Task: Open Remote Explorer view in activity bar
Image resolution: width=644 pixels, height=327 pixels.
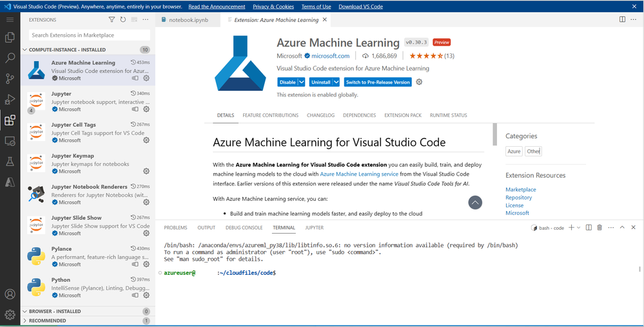Action: click(x=10, y=141)
